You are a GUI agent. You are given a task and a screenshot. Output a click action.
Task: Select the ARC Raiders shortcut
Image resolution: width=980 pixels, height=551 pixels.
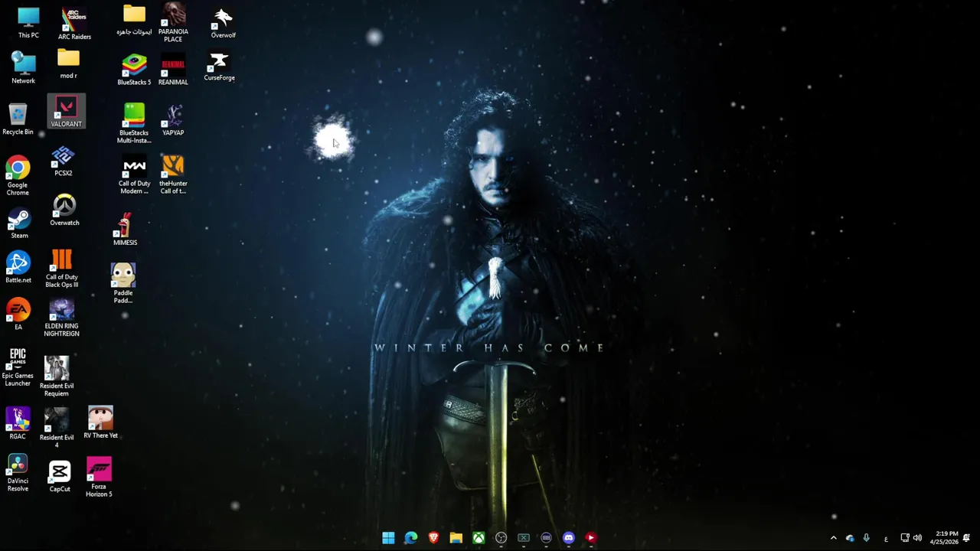[74, 24]
